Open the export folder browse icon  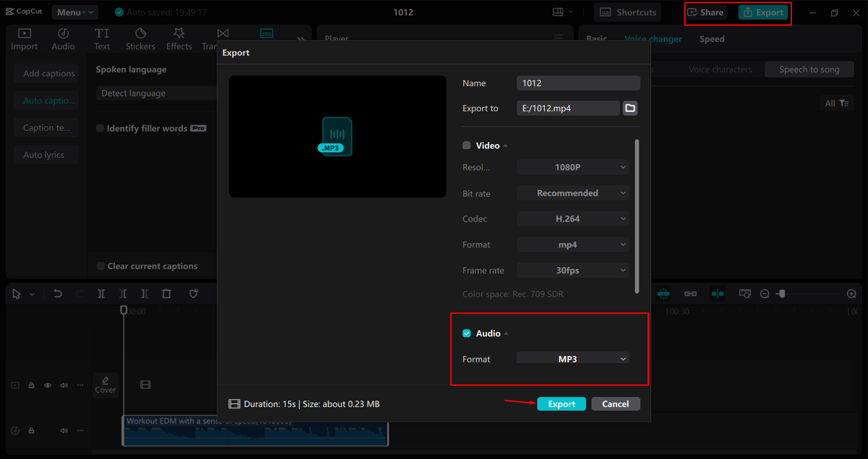pos(630,108)
